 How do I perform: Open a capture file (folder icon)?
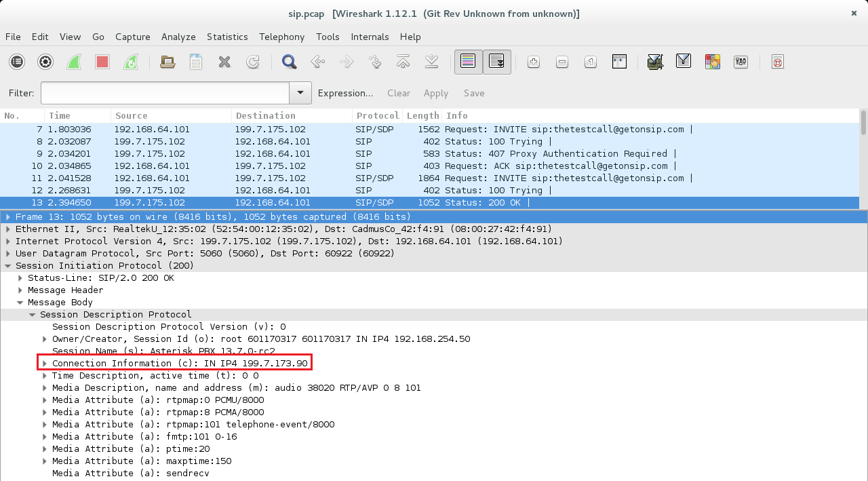point(167,62)
